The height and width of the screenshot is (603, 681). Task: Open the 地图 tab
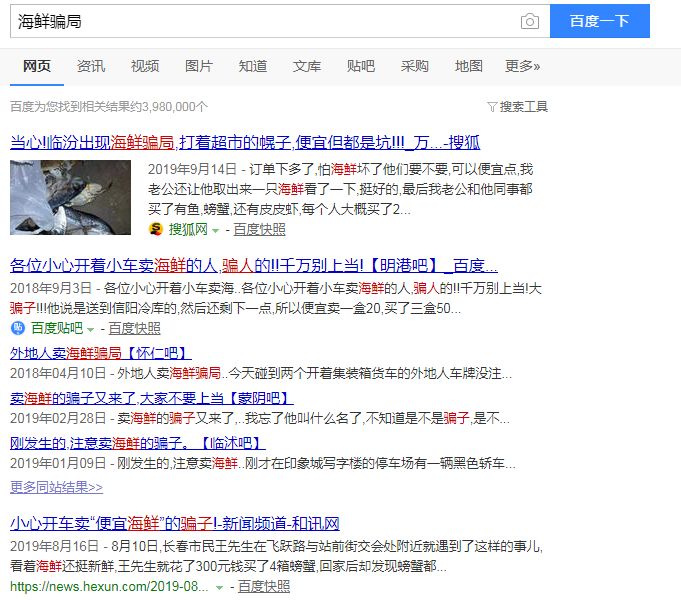(x=469, y=66)
